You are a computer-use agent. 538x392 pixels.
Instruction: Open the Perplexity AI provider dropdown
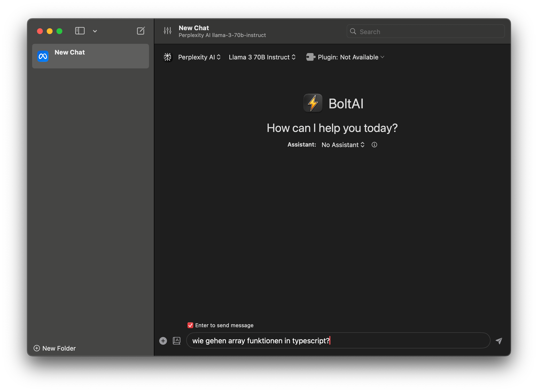click(199, 57)
